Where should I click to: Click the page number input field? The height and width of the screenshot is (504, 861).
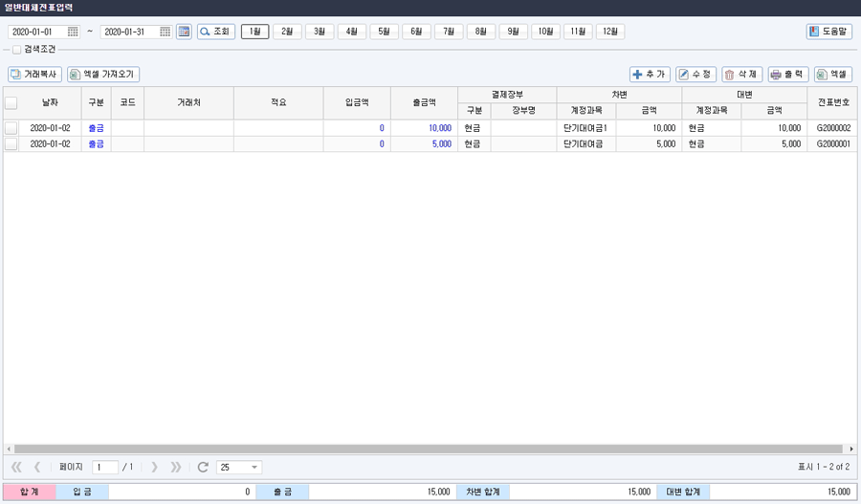[105, 468]
